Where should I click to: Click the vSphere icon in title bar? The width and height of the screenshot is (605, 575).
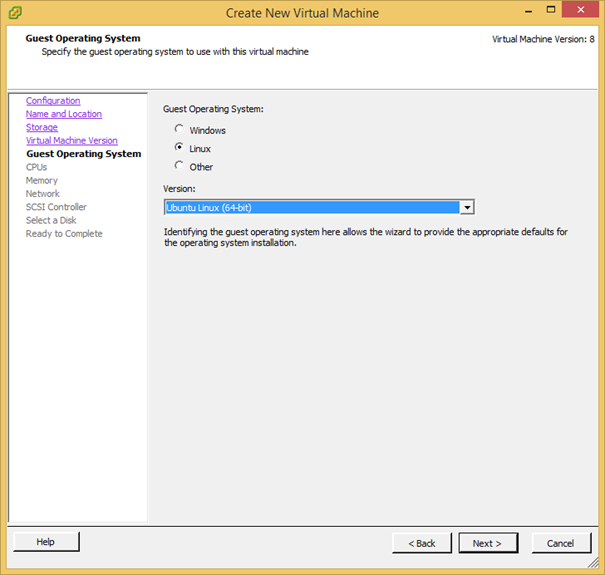[x=15, y=13]
